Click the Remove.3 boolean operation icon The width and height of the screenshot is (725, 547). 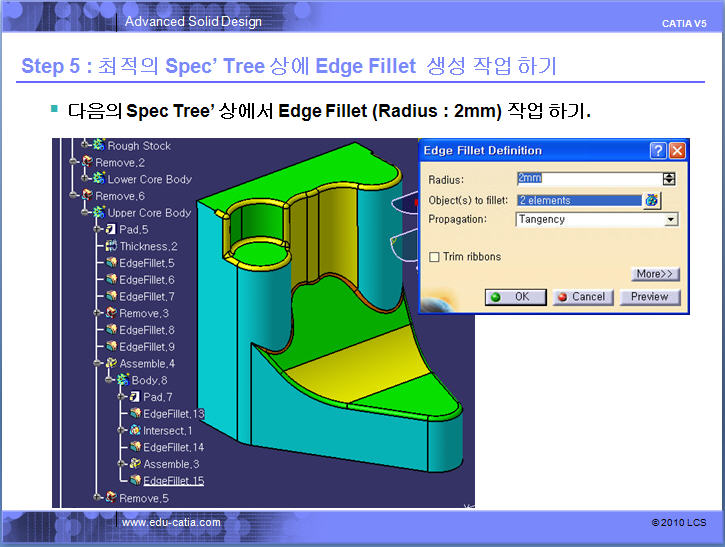point(111,313)
